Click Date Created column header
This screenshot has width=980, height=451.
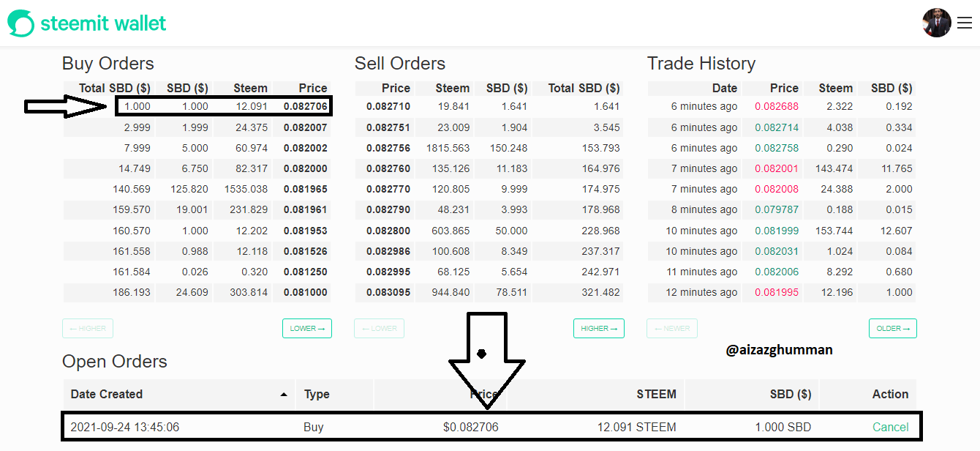[x=107, y=394]
